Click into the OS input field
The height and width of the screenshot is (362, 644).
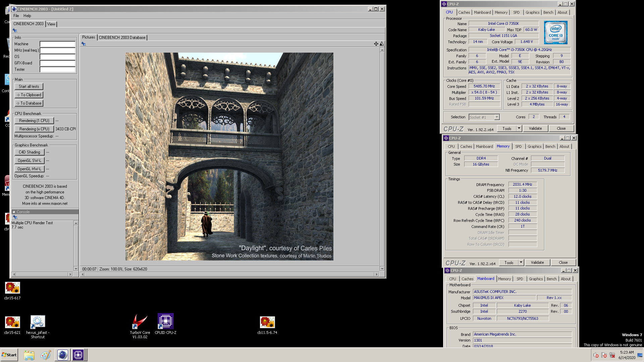pyautogui.click(x=58, y=57)
